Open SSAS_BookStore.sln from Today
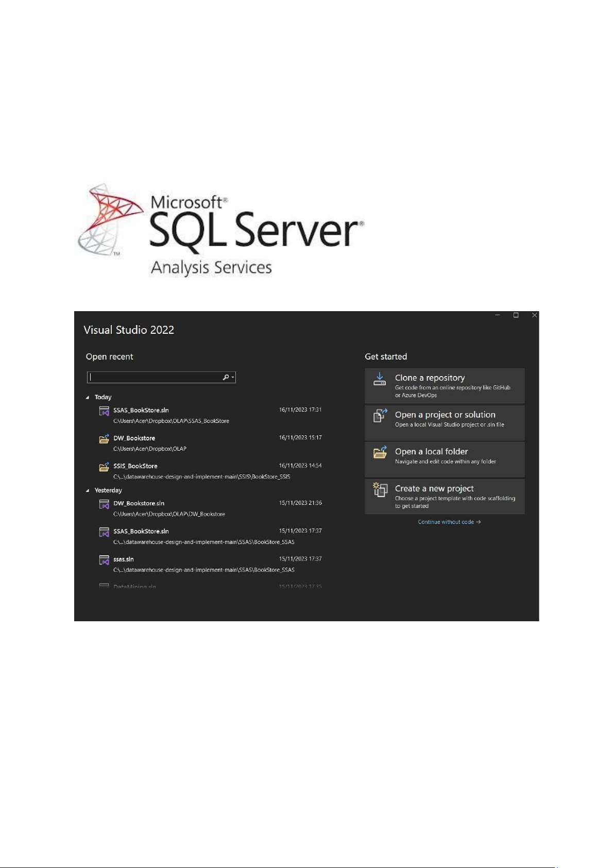The width and height of the screenshot is (614, 868). 210,415
